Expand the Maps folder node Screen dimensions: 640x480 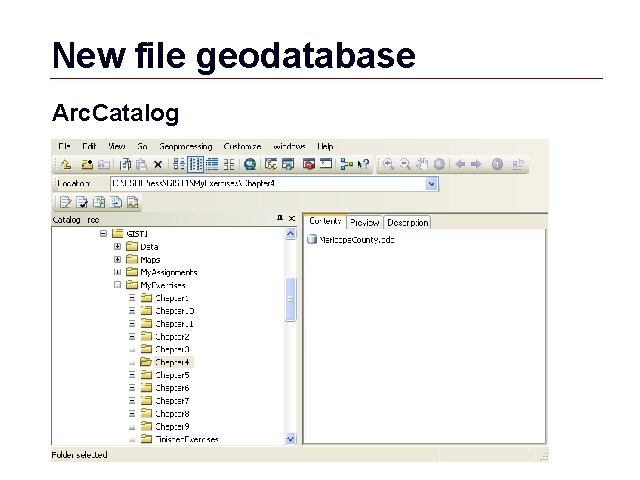tap(118, 260)
